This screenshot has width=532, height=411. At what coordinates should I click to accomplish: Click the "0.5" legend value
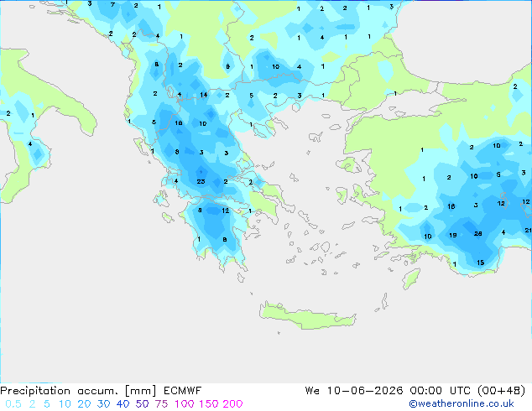point(13,404)
